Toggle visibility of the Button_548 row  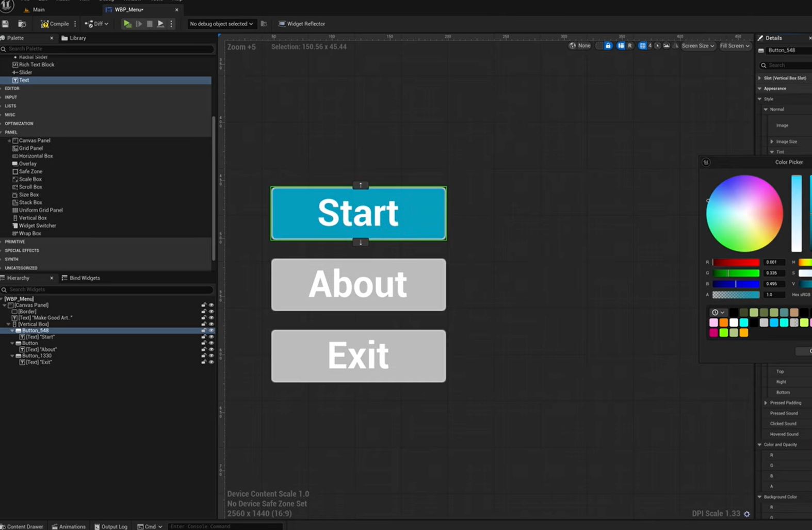click(x=211, y=330)
